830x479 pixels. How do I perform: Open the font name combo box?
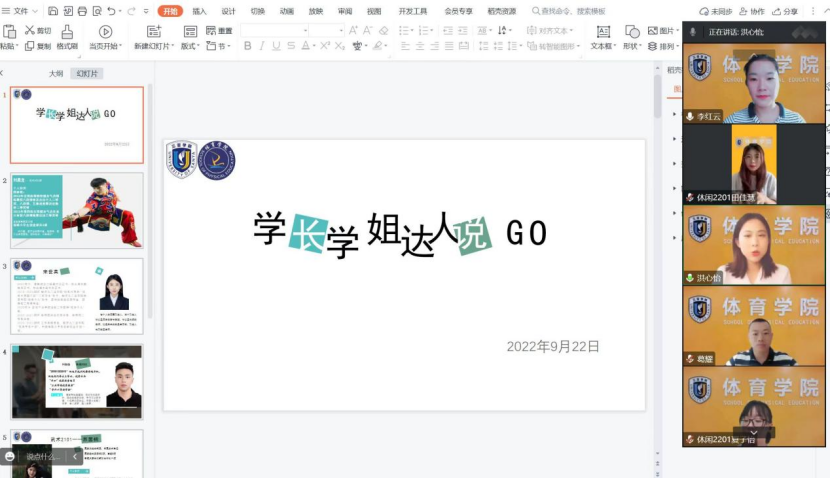tap(273, 31)
